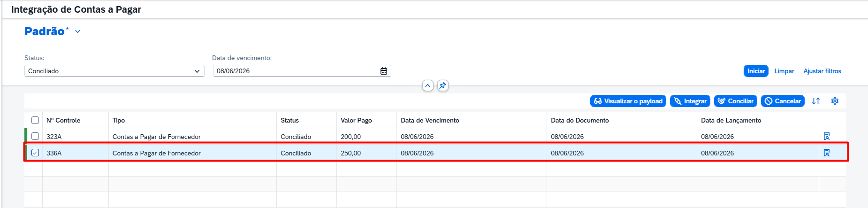This screenshot has height=208, width=868.
Task: Pin the filter header
Action: 442,85
